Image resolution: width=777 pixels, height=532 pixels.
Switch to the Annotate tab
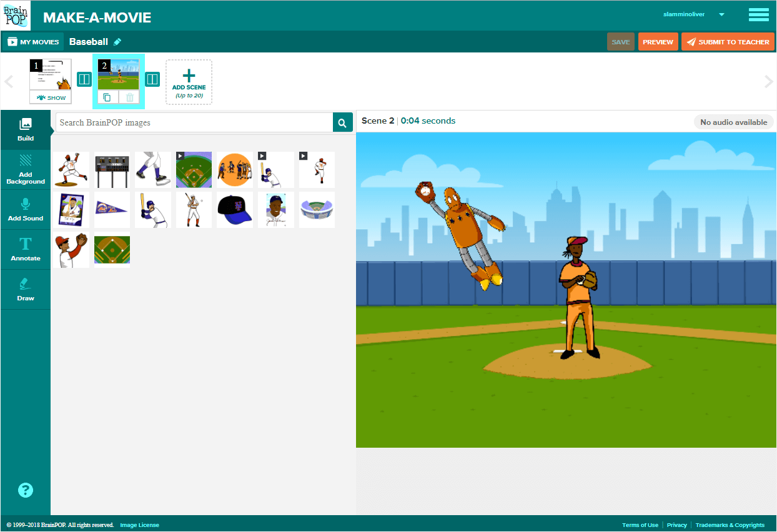pyautogui.click(x=26, y=250)
